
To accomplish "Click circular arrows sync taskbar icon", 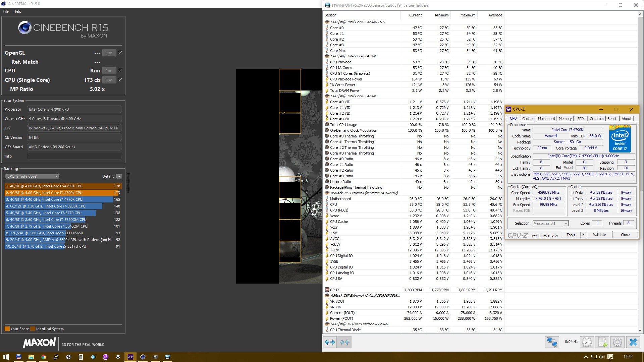I will (x=68, y=357).
